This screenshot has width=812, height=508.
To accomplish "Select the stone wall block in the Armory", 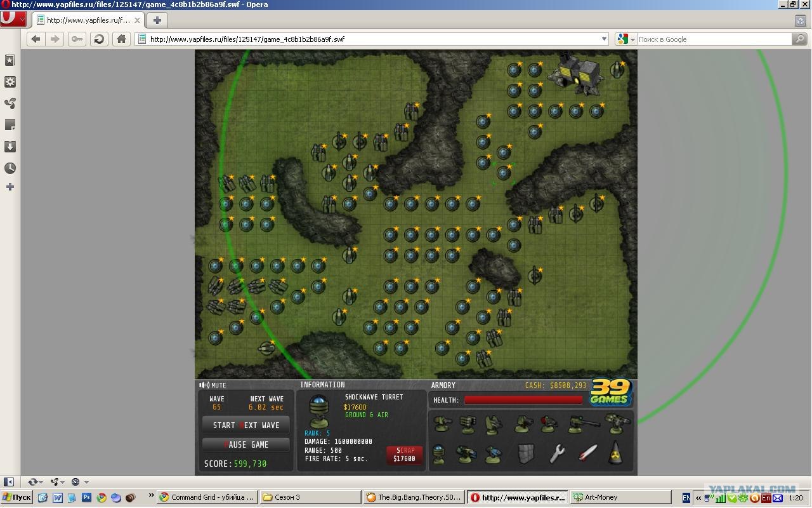I will [526, 453].
